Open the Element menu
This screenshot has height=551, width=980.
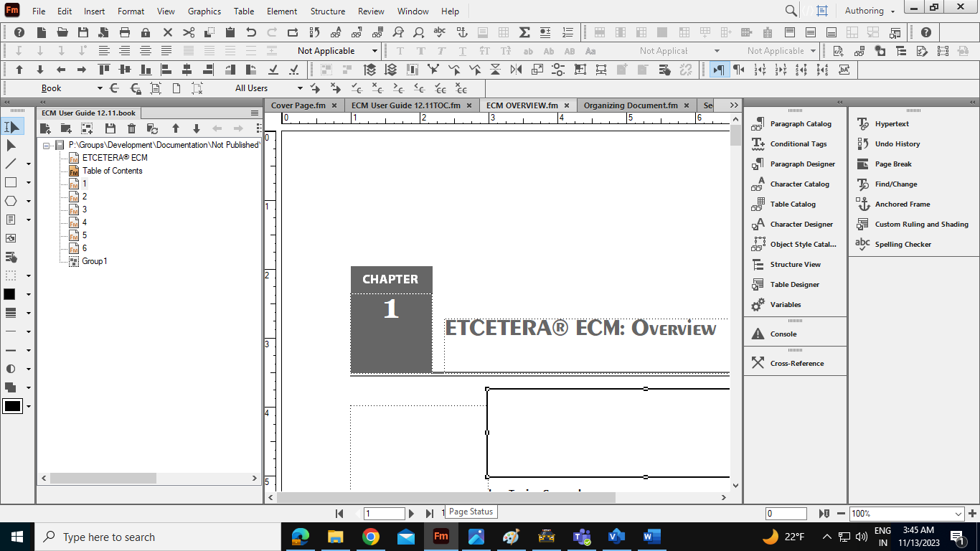pos(282,11)
